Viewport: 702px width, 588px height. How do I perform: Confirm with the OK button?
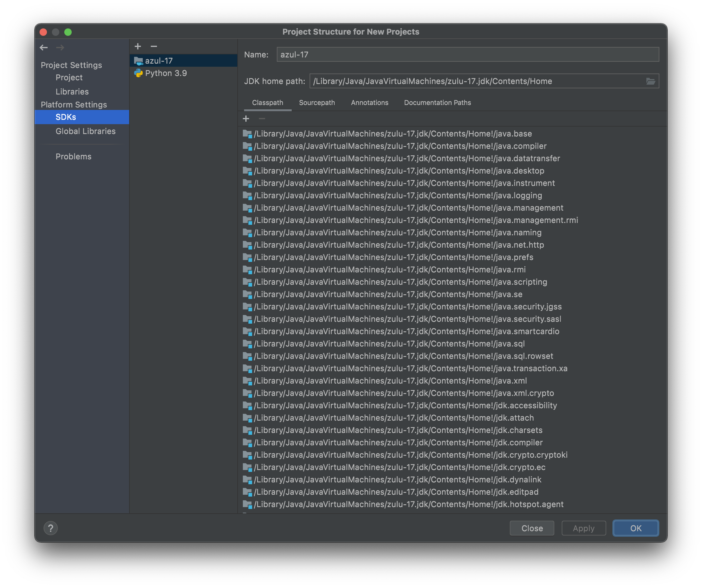(x=636, y=528)
